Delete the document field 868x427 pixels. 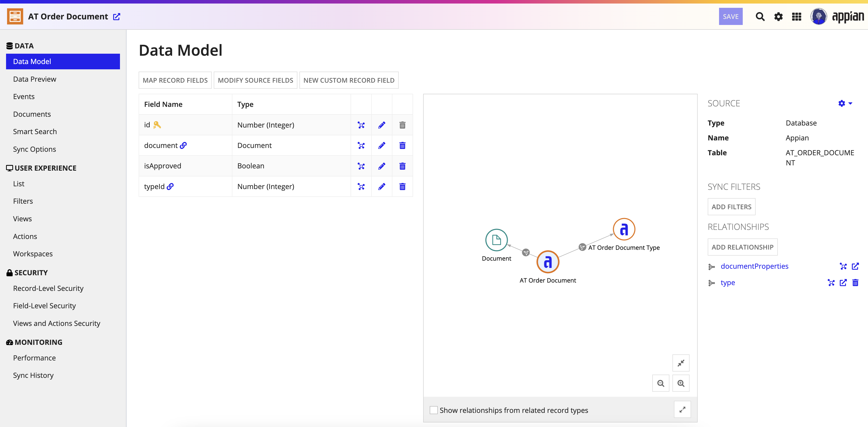pos(402,146)
